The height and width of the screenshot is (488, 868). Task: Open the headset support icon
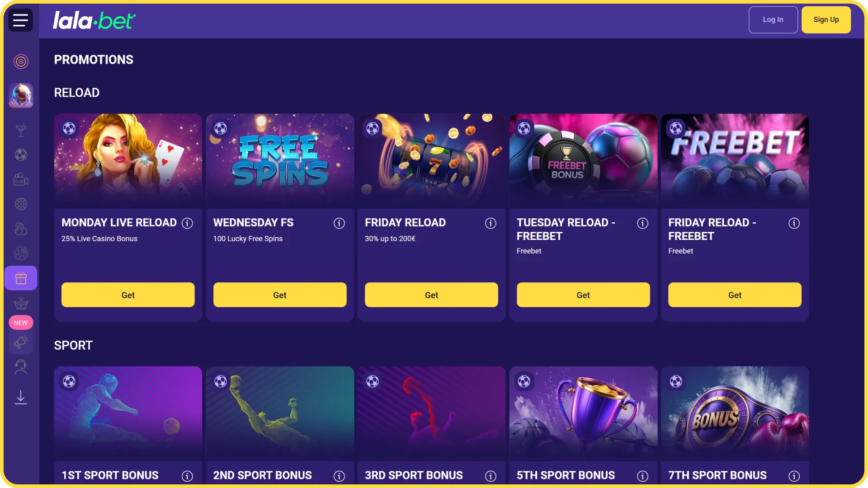pos(21,366)
